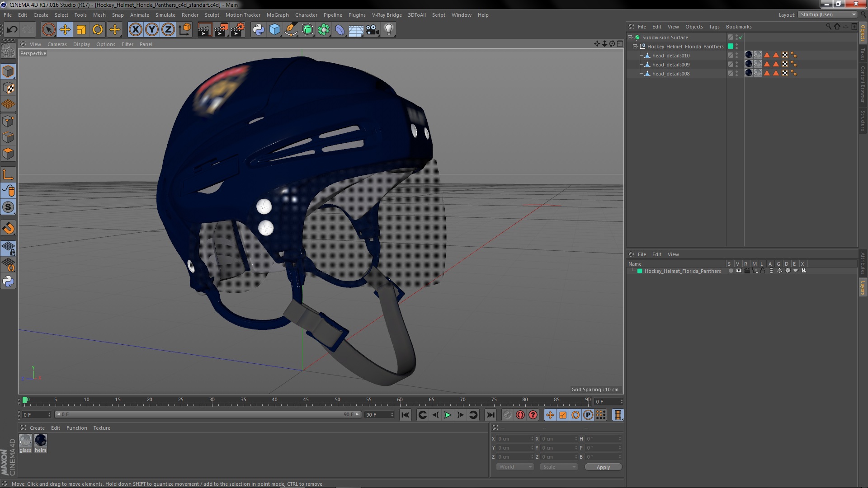This screenshot has width=868, height=488.
Task: Toggle the Z axis lock
Action: click(x=168, y=30)
